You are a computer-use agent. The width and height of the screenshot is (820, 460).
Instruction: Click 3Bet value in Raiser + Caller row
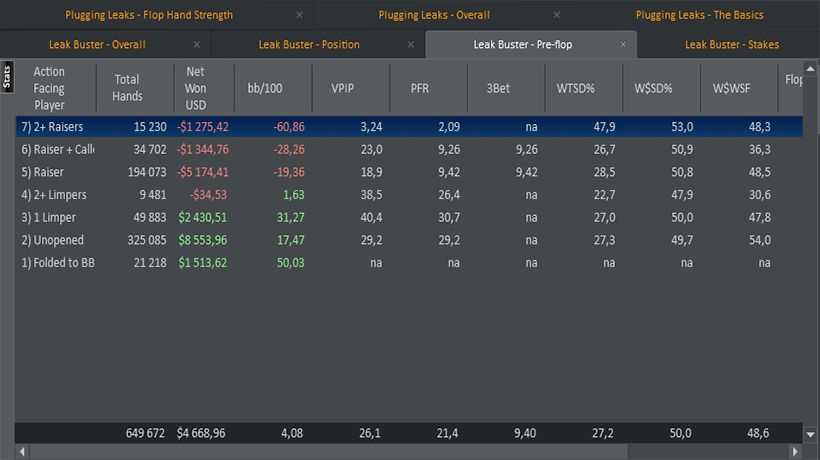pyautogui.click(x=526, y=150)
